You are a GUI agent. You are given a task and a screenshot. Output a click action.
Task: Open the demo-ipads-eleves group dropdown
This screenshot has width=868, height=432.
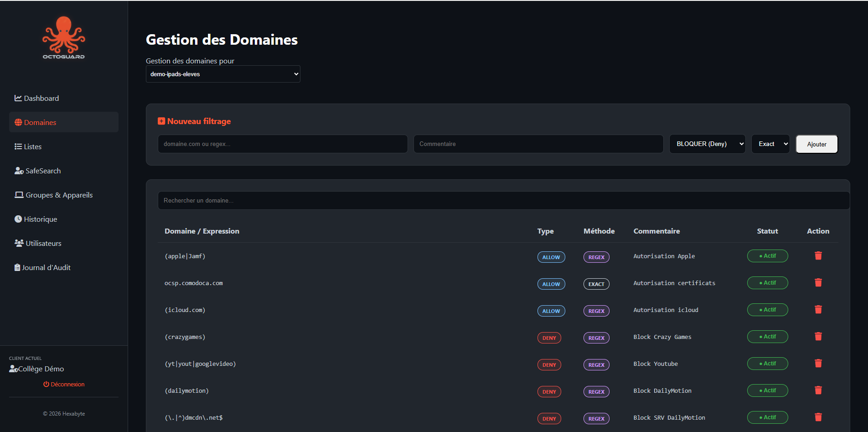tap(223, 74)
